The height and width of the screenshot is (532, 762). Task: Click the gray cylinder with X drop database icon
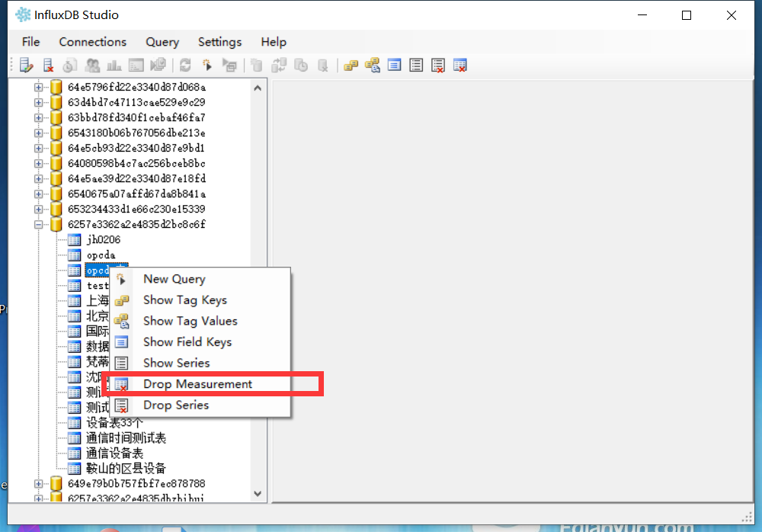point(322,65)
